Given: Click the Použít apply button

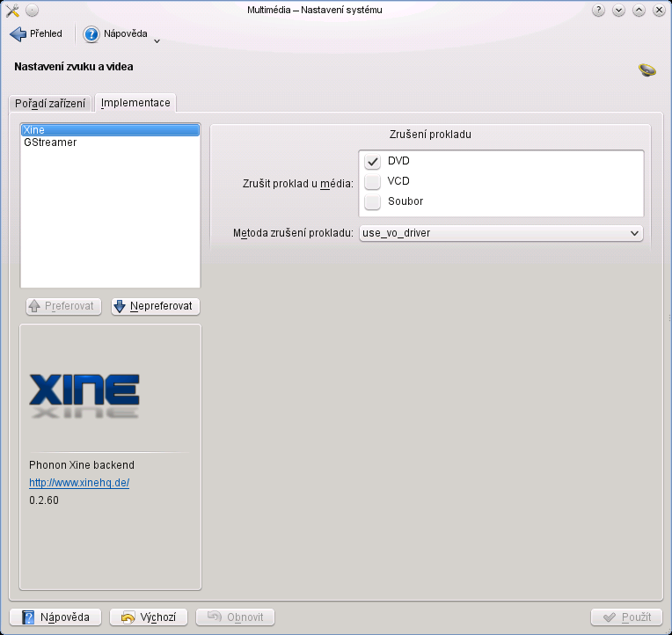Looking at the screenshot, I should click(x=626, y=617).
